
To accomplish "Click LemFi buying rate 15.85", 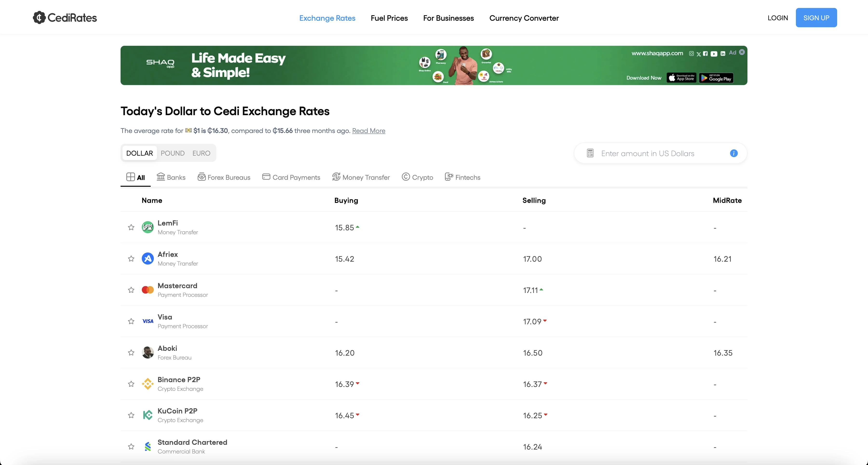I will pyautogui.click(x=344, y=228).
